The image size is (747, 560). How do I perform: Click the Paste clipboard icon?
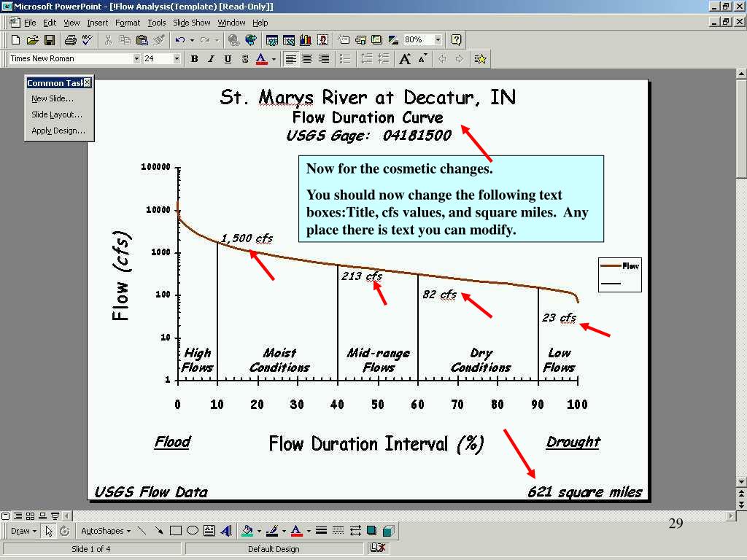[x=142, y=40]
